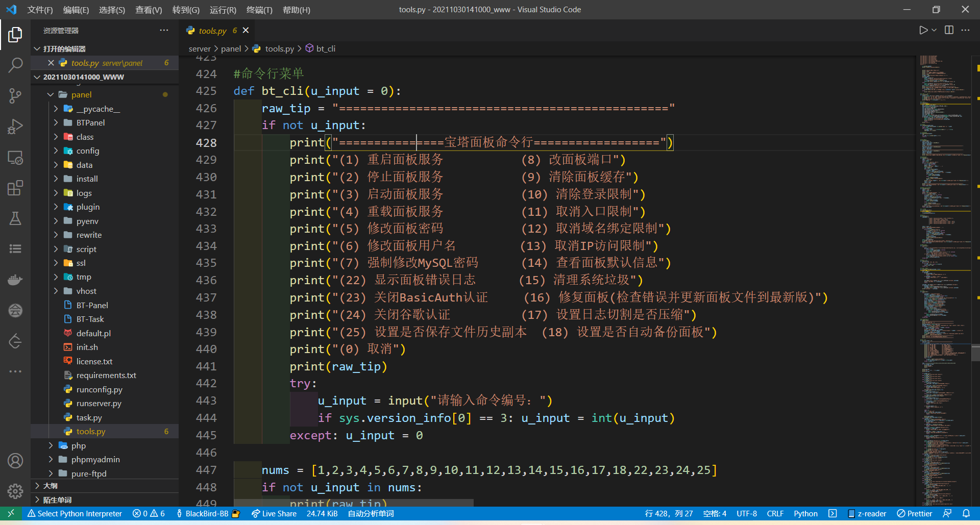Open the run button dropdown arrow
980x525 pixels.
(934, 30)
